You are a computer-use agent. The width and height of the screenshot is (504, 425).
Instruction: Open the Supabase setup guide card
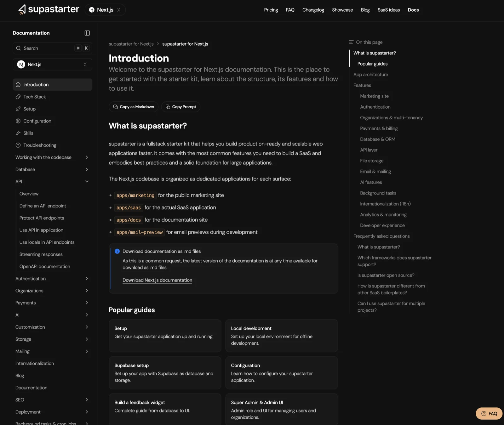[x=165, y=373]
